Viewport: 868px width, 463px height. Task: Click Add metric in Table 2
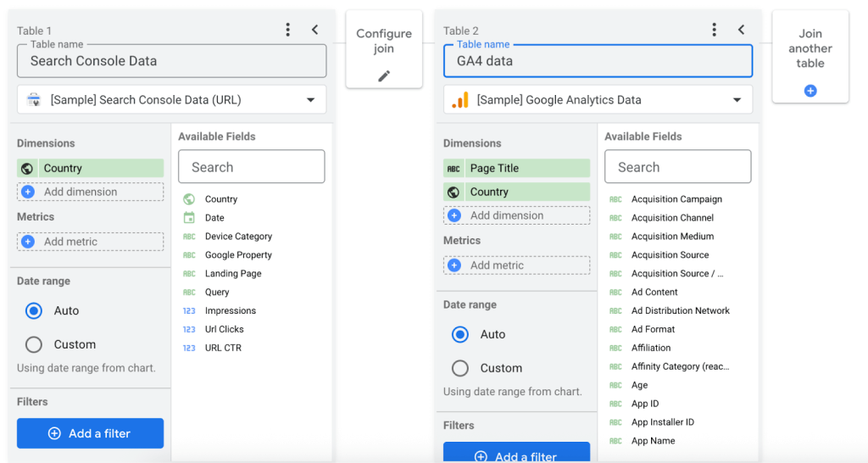point(516,265)
